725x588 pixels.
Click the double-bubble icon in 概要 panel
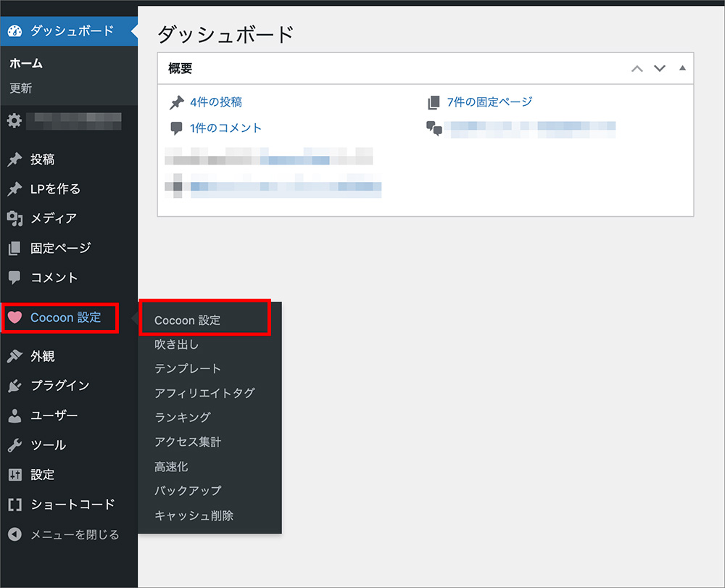coord(434,128)
